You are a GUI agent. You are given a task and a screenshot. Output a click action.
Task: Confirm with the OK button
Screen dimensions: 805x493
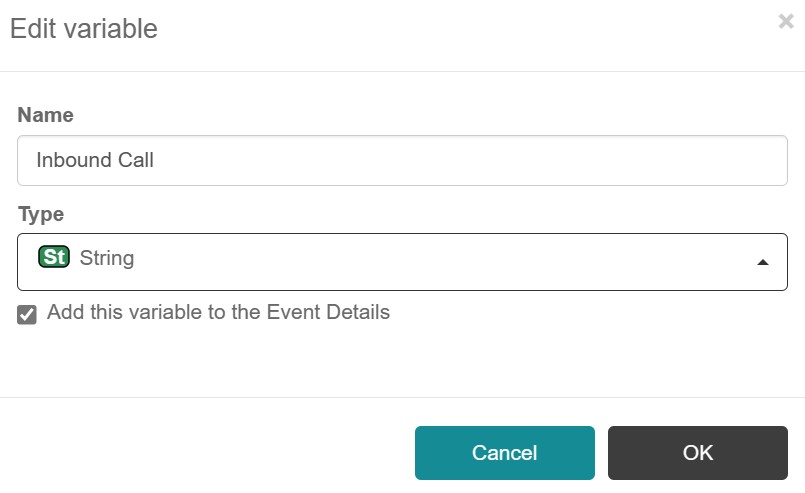[x=697, y=453]
